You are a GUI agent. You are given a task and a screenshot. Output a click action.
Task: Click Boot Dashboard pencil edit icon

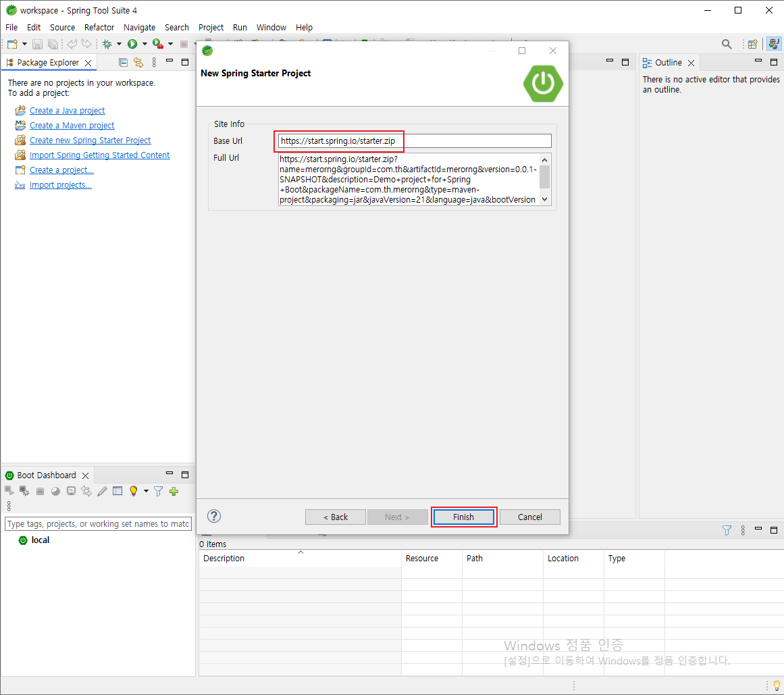point(102,491)
